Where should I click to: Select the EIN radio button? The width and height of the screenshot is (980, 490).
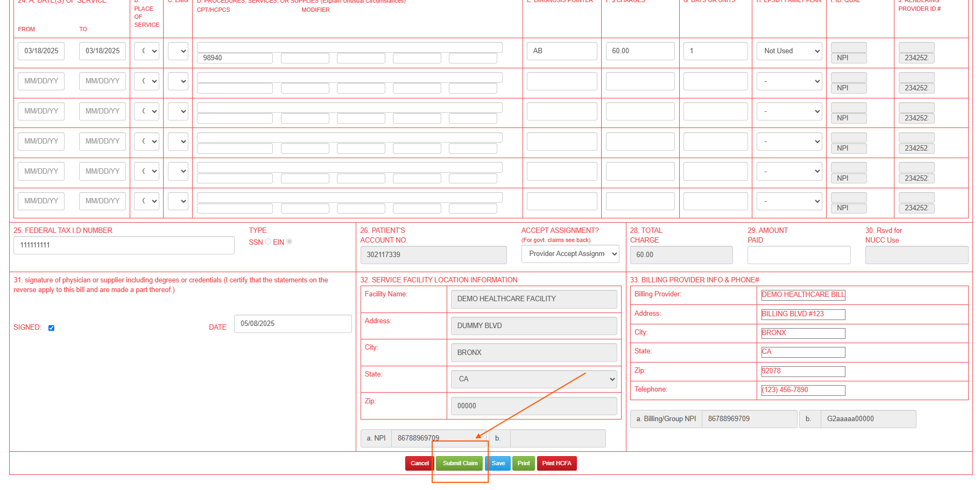click(290, 242)
